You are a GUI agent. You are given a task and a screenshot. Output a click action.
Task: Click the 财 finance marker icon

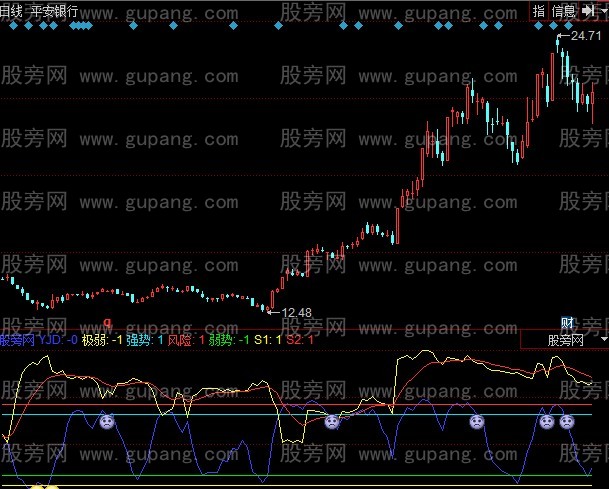click(x=567, y=323)
